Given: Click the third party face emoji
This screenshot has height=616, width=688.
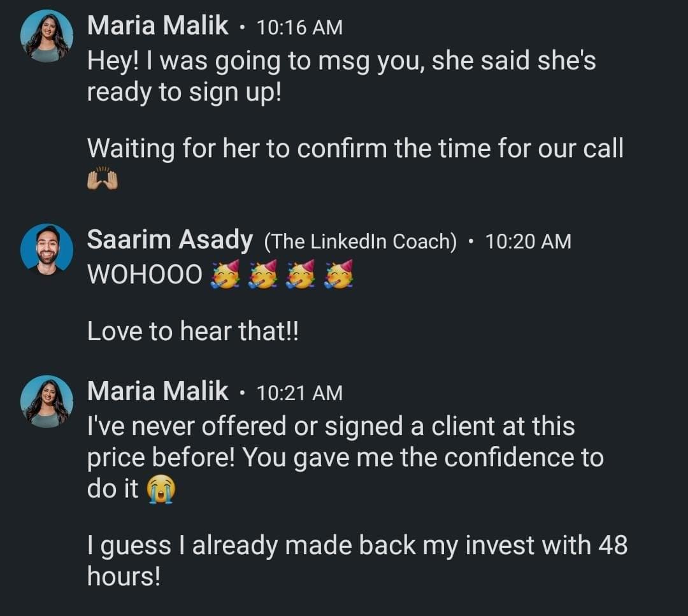Looking at the screenshot, I should pyautogui.click(x=300, y=275).
